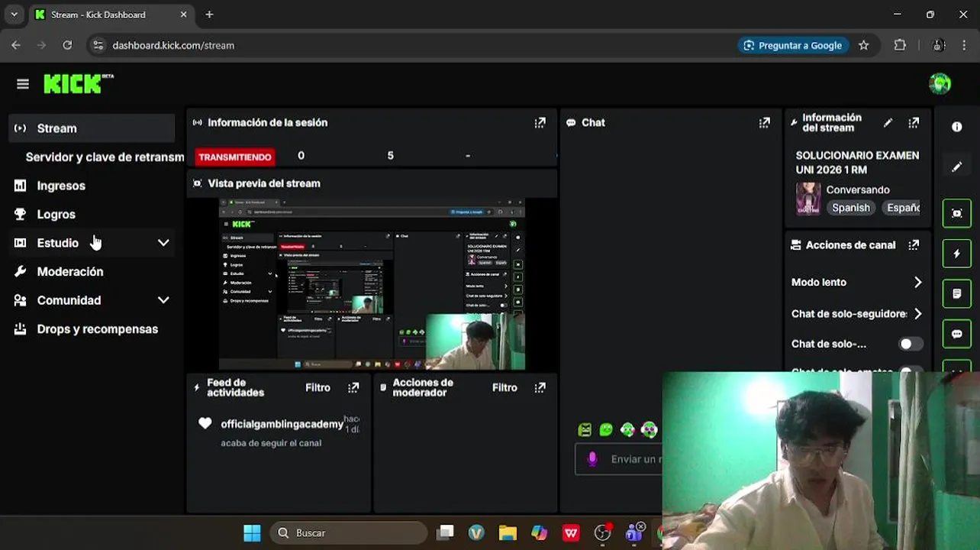Click the Spanish language tag
This screenshot has height=550, width=980.
(851, 208)
